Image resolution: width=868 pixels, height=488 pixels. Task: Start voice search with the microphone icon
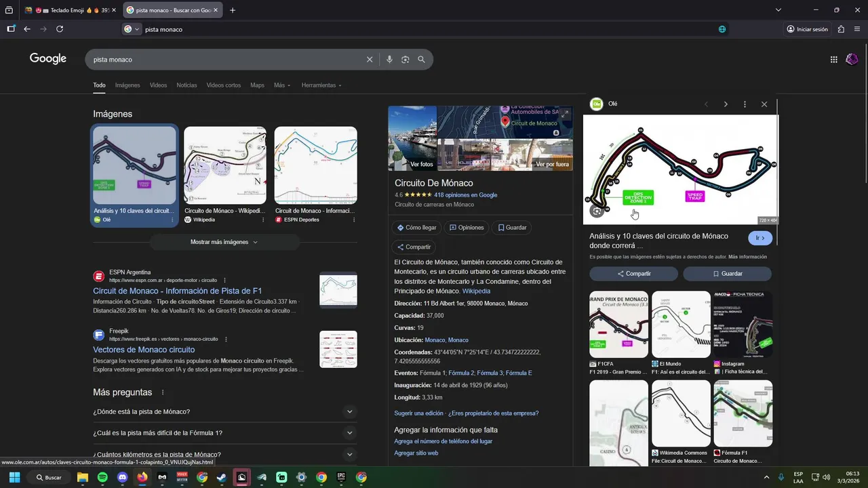(x=389, y=60)
